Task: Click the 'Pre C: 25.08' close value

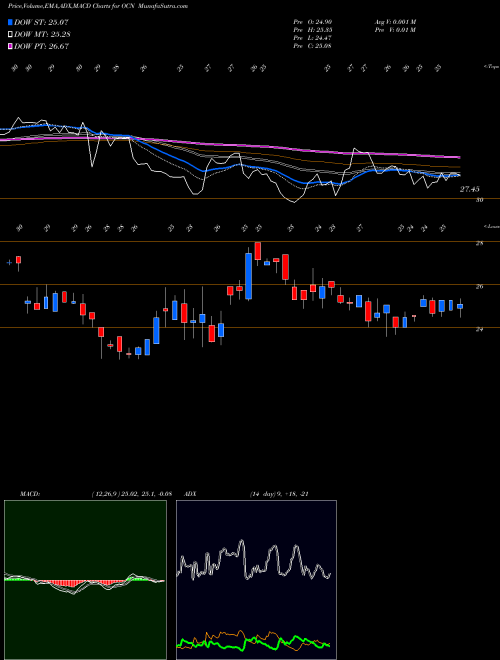Action: 313,46
